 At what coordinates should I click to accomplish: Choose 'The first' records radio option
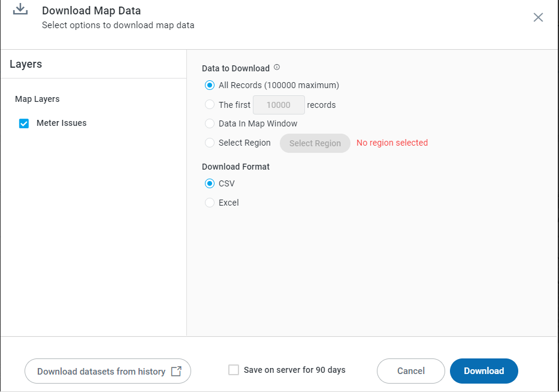tap(210, 104)
